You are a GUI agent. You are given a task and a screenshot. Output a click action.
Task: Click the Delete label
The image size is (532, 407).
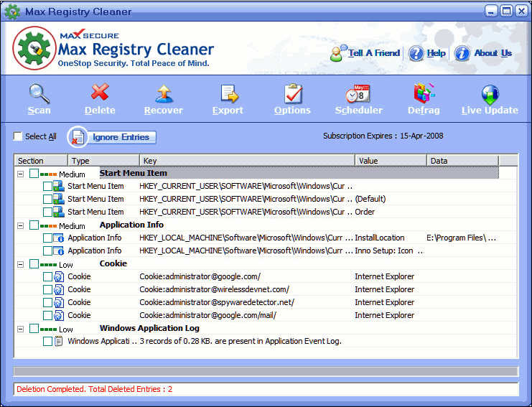(100, 111)
